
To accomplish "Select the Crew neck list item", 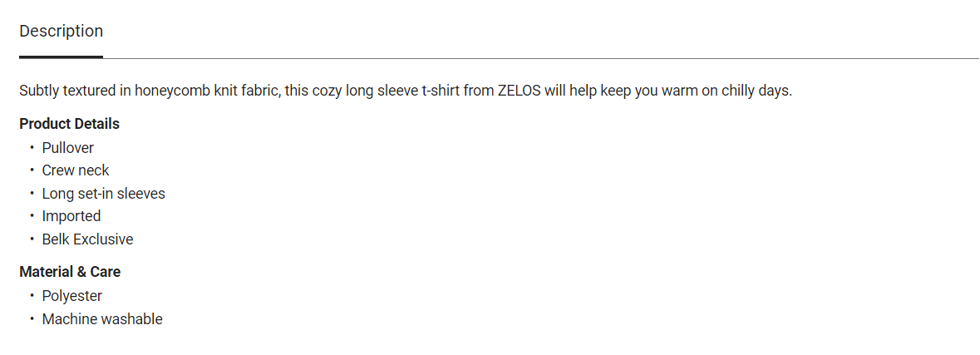I will point(76,170).
